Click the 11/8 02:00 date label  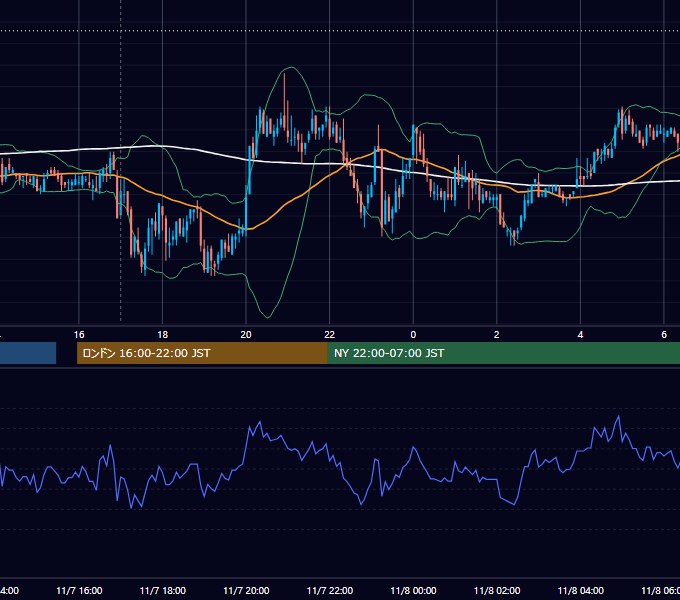coord(497,591)
